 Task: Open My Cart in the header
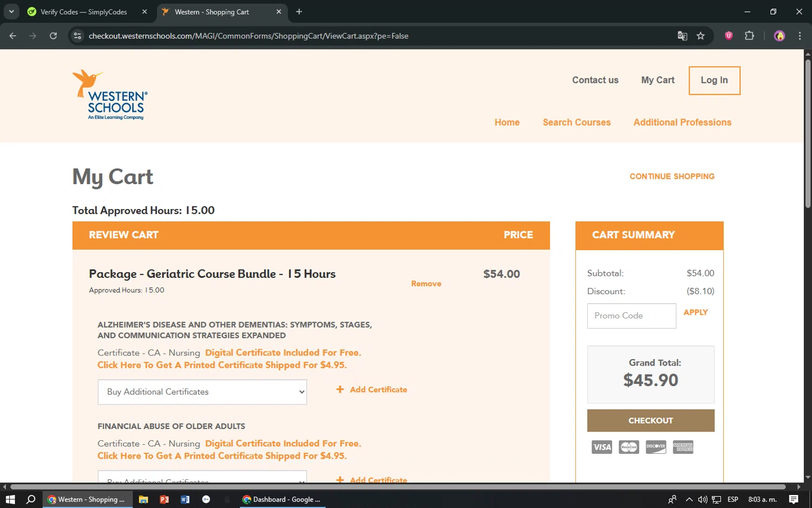(658, 80)
